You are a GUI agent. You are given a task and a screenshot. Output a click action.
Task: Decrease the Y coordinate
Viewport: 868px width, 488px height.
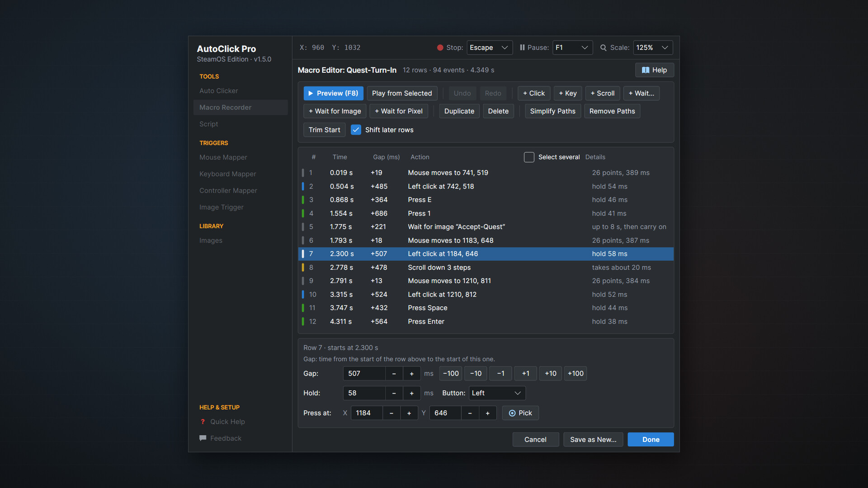click(x=470, y=413)
